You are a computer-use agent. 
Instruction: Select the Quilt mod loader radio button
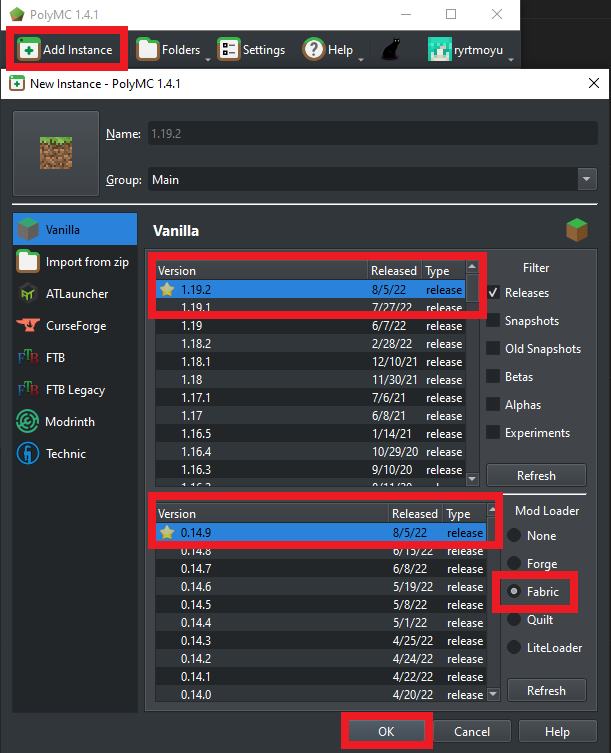click(x=514, y=619)
